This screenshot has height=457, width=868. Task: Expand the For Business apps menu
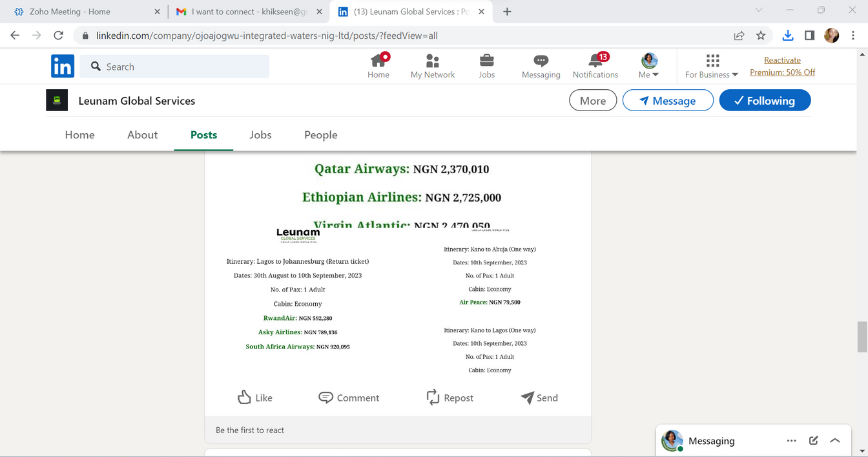tap(712, 66)
